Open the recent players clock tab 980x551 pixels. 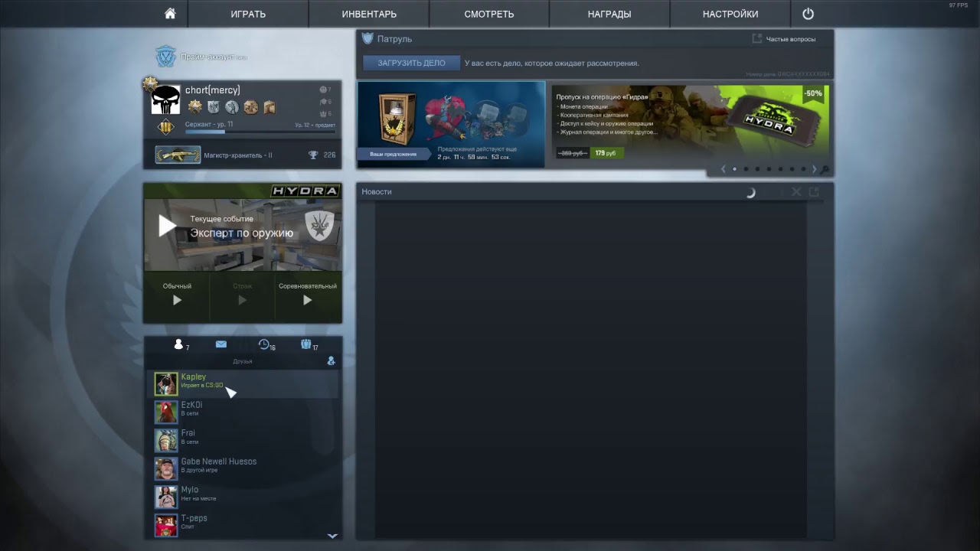point(264,344)
